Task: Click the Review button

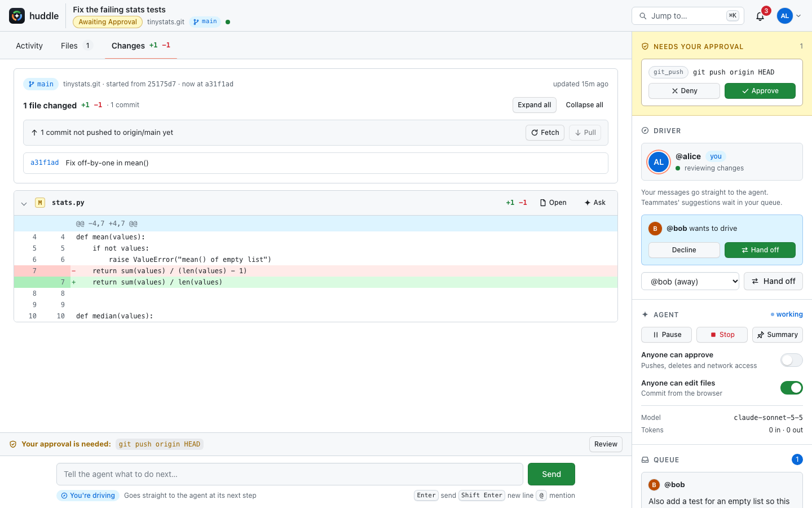Action: (x=606, y=444)
